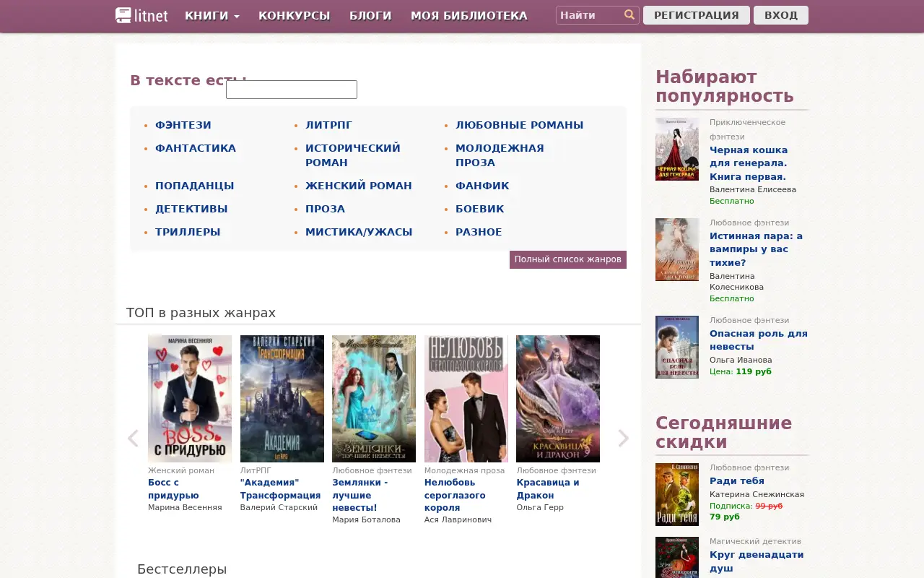Open the КОНКУРСЫ menu item

[295, 16]
